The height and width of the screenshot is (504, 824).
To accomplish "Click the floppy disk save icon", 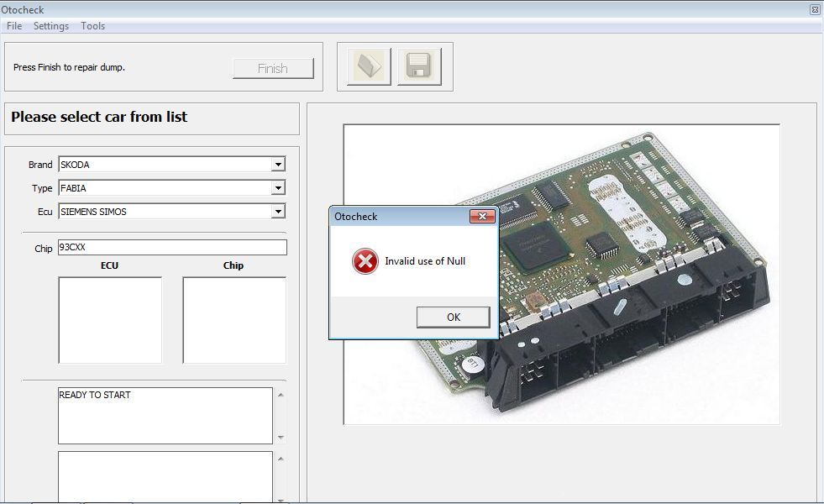I will [x=419, y=66].
